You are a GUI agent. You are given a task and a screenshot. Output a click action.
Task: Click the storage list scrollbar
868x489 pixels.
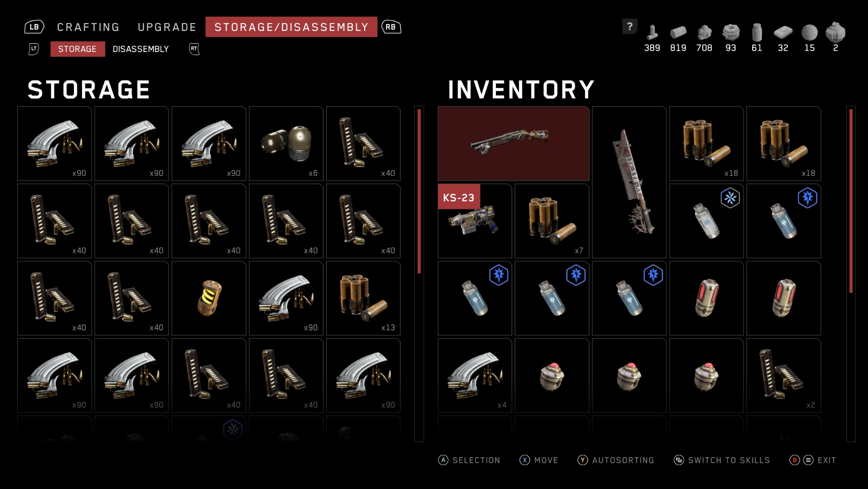(x=419, y=274)
